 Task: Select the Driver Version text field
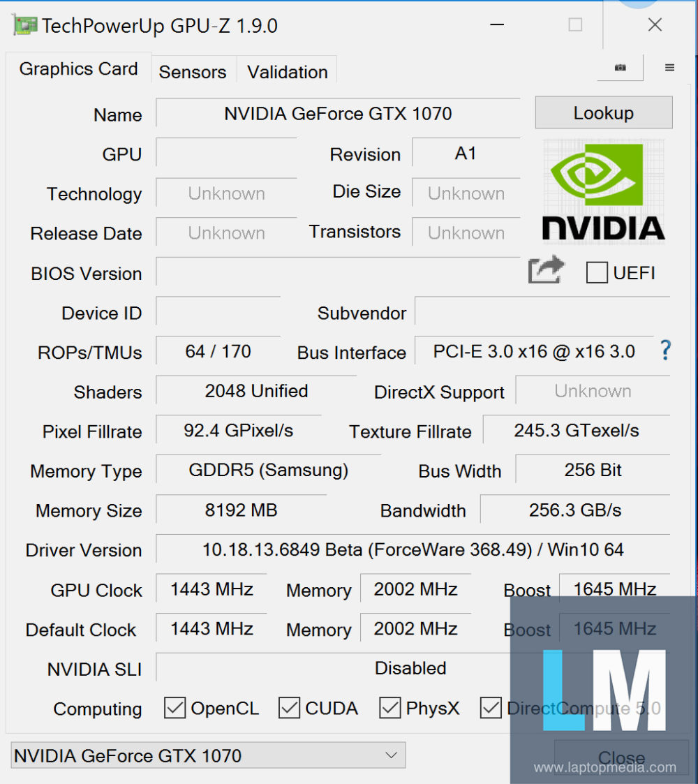[419, 550]
